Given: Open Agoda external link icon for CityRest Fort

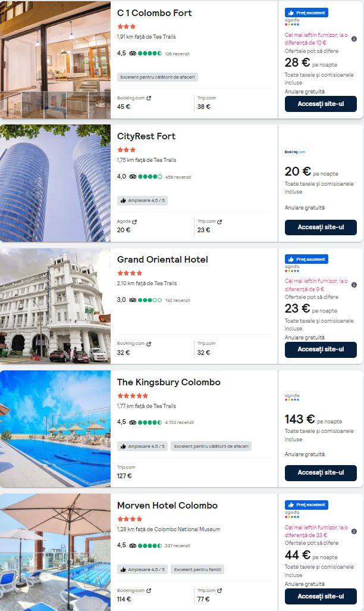Looking at the screenshot, I should click(x=134, y=222).
